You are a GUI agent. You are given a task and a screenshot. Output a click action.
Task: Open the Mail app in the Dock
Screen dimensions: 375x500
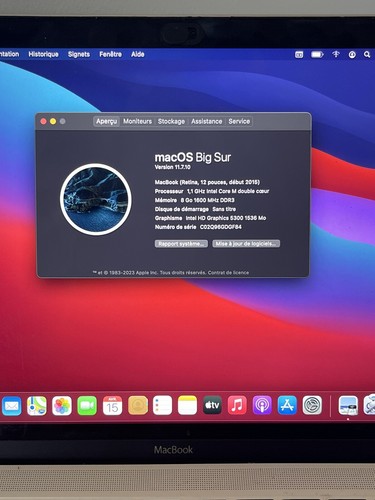[x=12, y=406]
